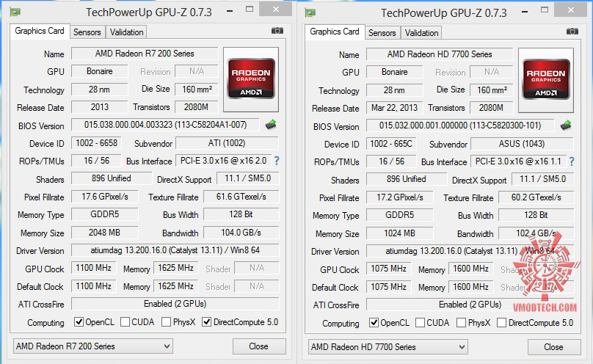Save BIOS using chip icon in HD 7700 window
The image size is (593, 364).
566,125
